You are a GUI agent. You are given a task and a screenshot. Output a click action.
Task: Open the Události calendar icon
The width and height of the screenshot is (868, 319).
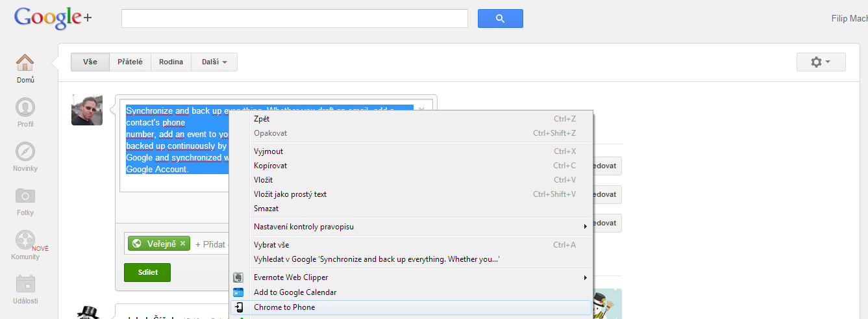point(25,284)
